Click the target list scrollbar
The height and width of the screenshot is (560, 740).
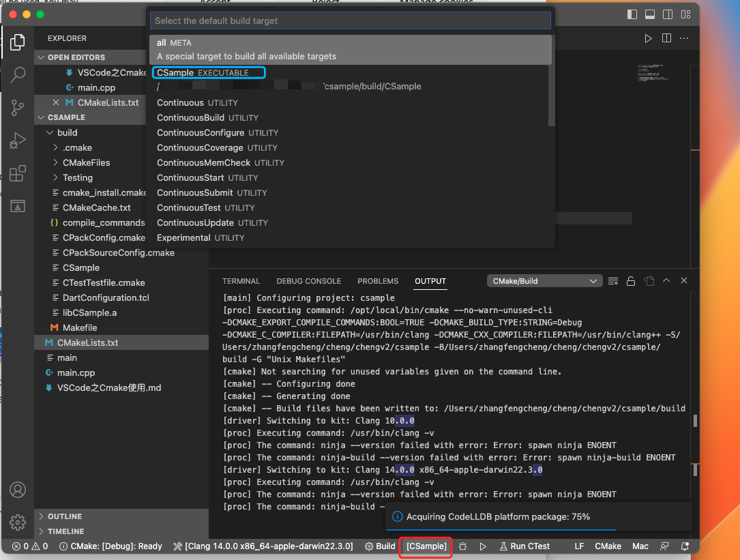(551, 80)
